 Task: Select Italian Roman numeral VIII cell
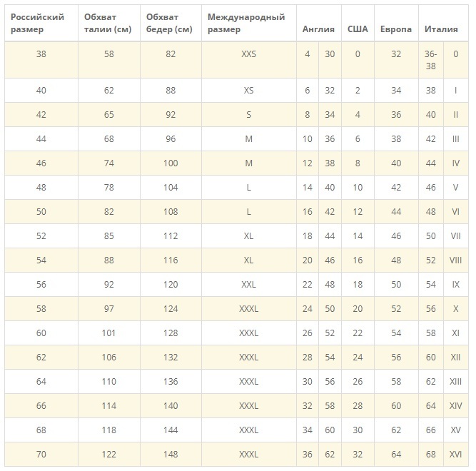[x=455, y=260]
